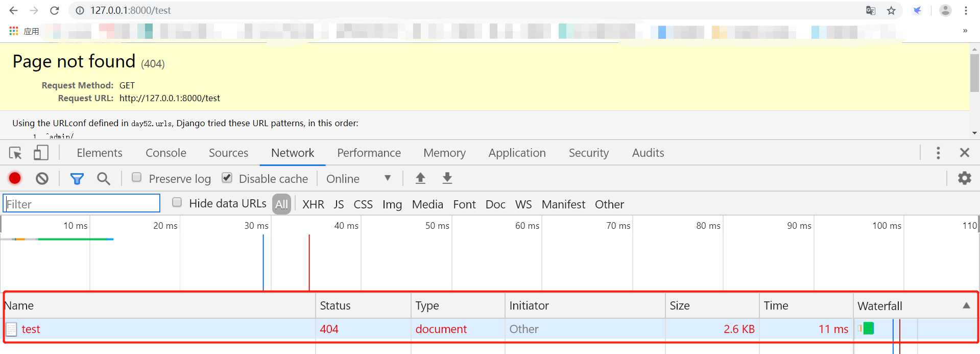Filter requests by WS
980x354 pixels.
(523, 204)
